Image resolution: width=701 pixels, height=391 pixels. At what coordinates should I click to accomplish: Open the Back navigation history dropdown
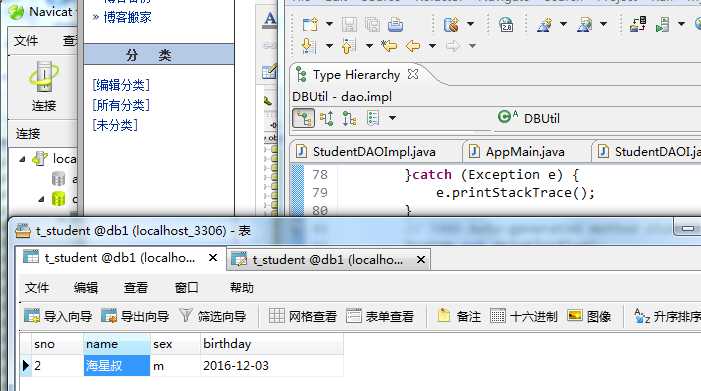(432, 46)
